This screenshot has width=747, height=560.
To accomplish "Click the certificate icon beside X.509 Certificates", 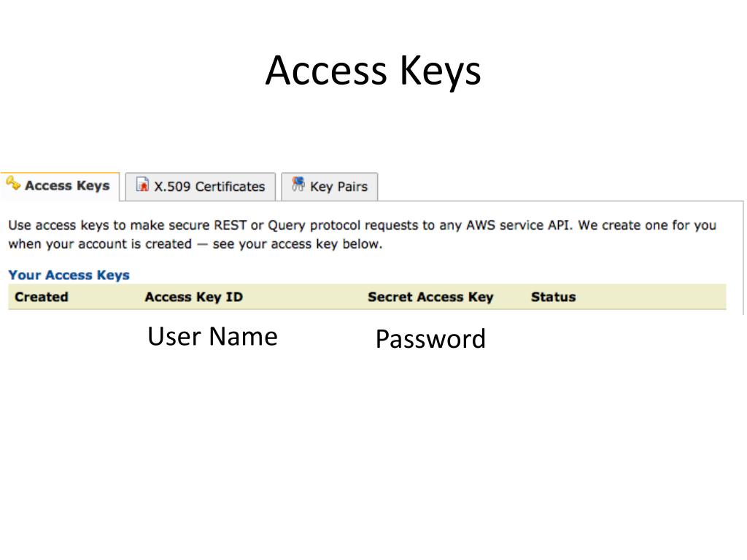I will pos(142,184).
